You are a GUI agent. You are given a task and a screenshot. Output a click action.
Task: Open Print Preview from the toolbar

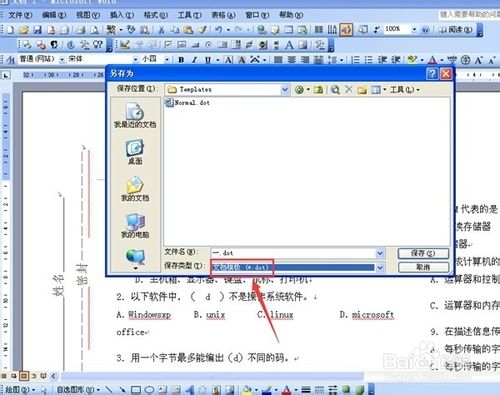[x=95, y=30]
